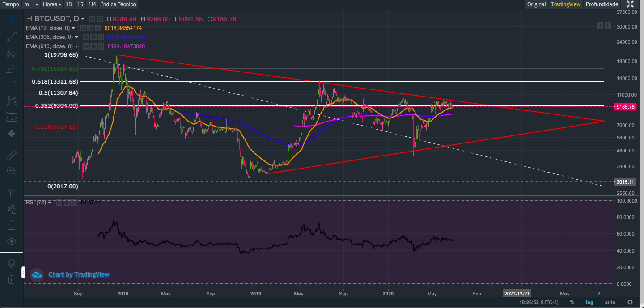Select the brush drawing tool
644x308 pixels.
tap(12, 69)
